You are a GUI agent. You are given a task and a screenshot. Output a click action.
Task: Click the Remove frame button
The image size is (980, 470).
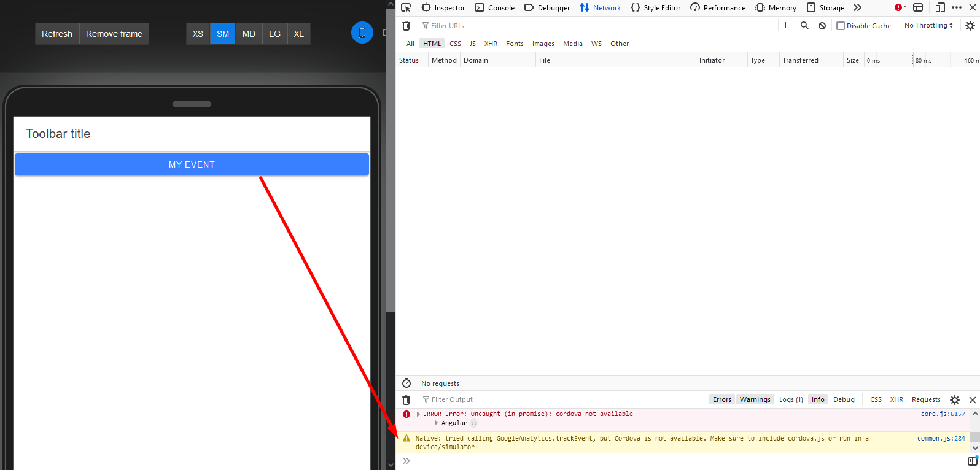coord(114,34)
